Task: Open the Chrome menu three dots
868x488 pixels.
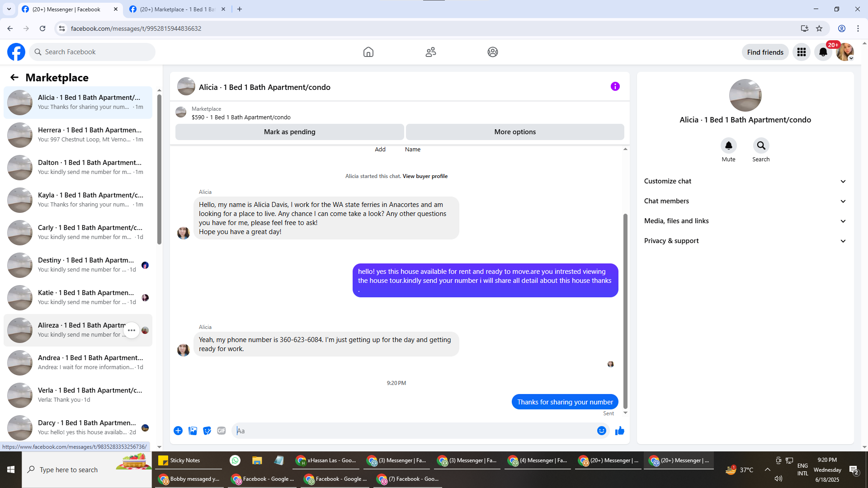Action: 858,28
